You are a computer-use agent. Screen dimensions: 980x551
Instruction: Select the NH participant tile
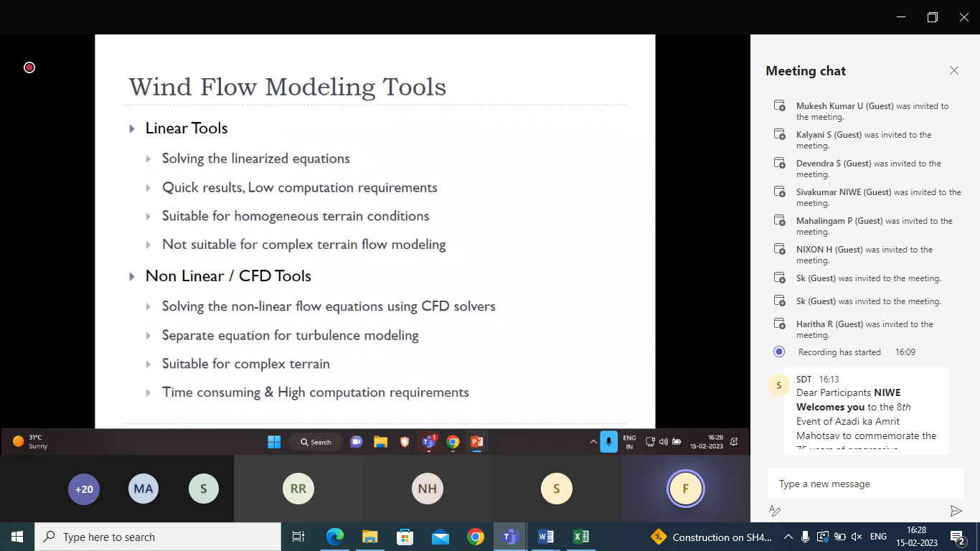428,489
